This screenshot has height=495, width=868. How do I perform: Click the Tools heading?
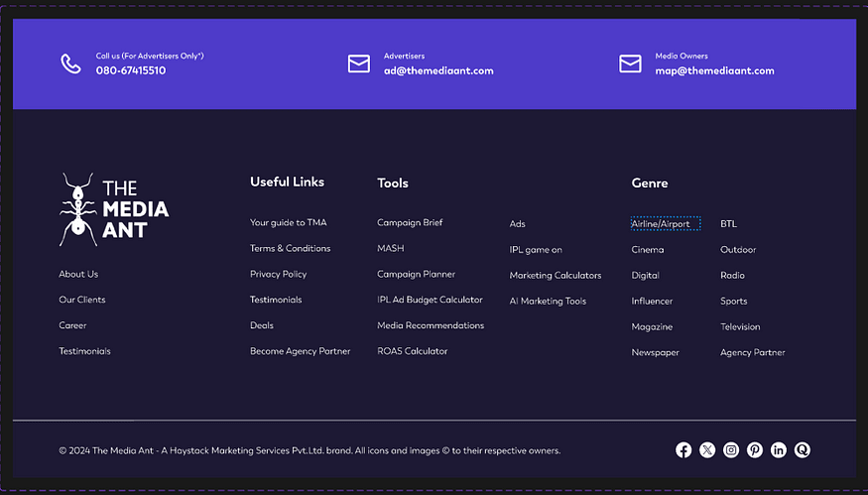(x=393, y=183)
